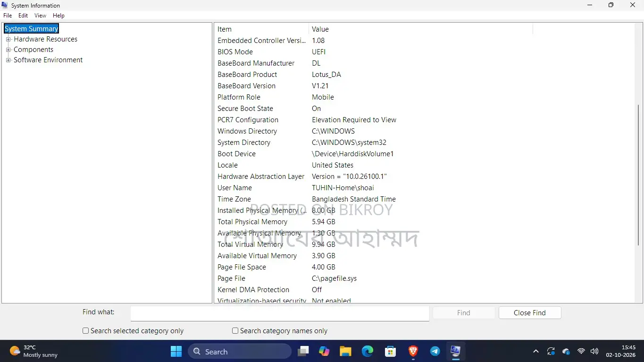Expand Components tree node
This screenshot has height=362, width=644.
pyautogui.click(x=8, y=50)
